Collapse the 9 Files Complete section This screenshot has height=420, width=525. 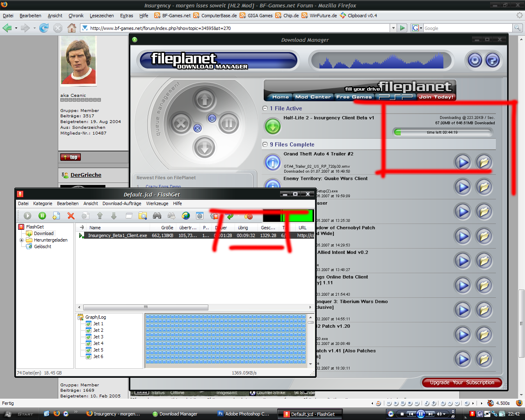265,144
